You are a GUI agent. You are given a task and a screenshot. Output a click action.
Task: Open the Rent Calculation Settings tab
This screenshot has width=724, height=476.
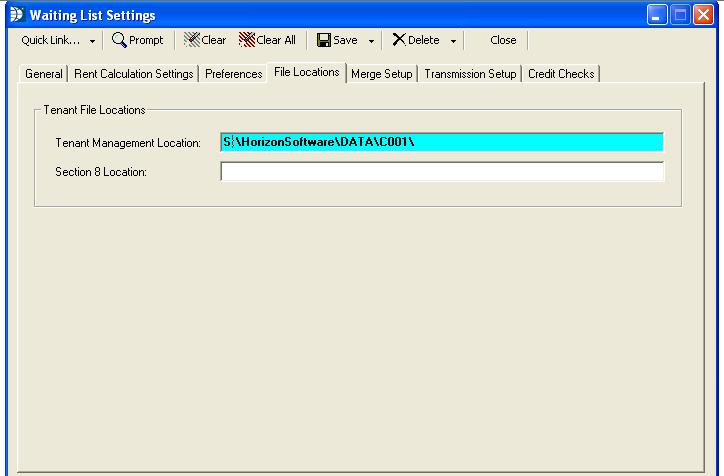134,74
